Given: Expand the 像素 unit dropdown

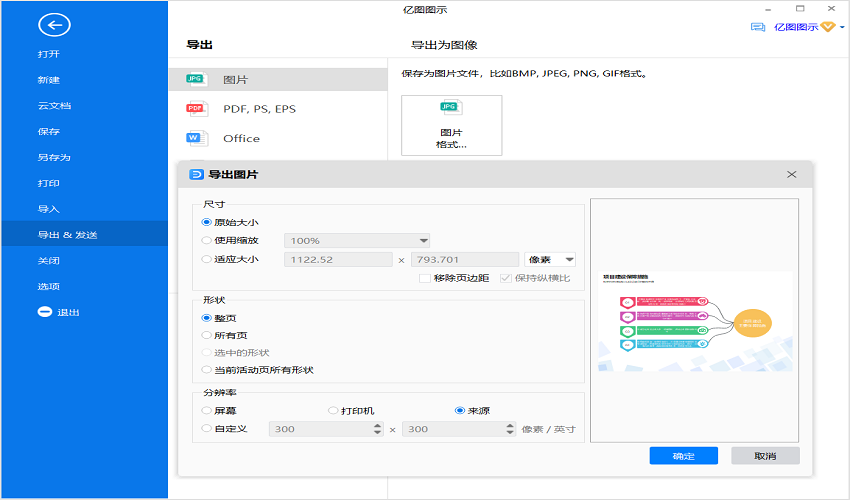Looking at the screenshot, I should point(550,259).
